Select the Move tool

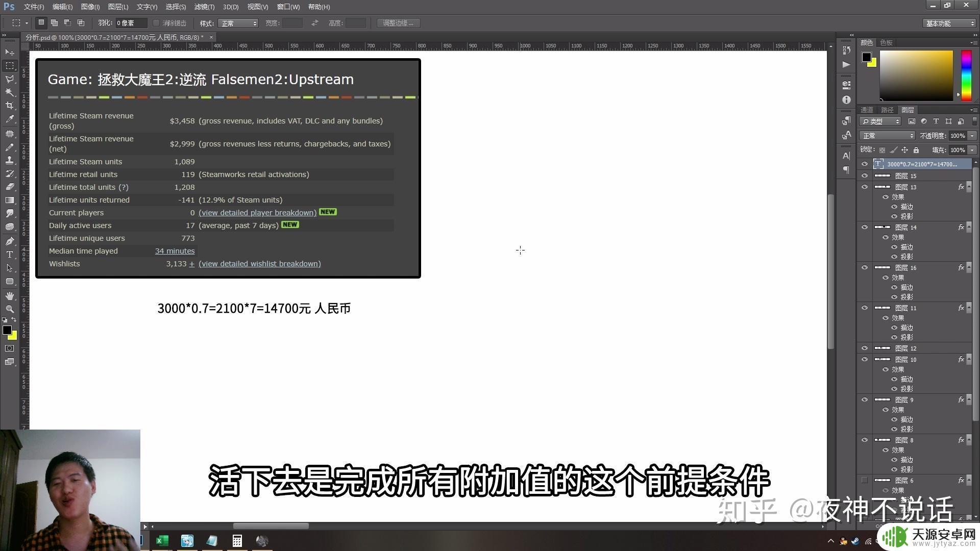click(x=10, y=53)
